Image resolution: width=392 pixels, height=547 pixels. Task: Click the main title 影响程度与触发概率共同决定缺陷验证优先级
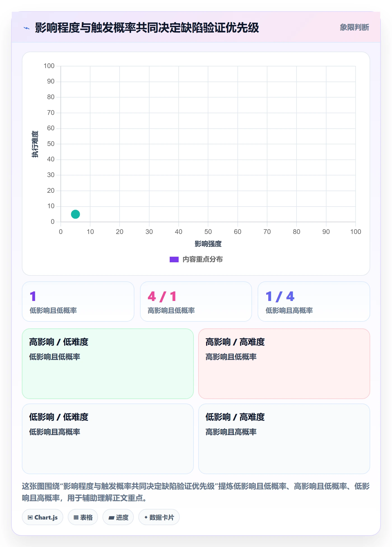(x=147, y=28)
